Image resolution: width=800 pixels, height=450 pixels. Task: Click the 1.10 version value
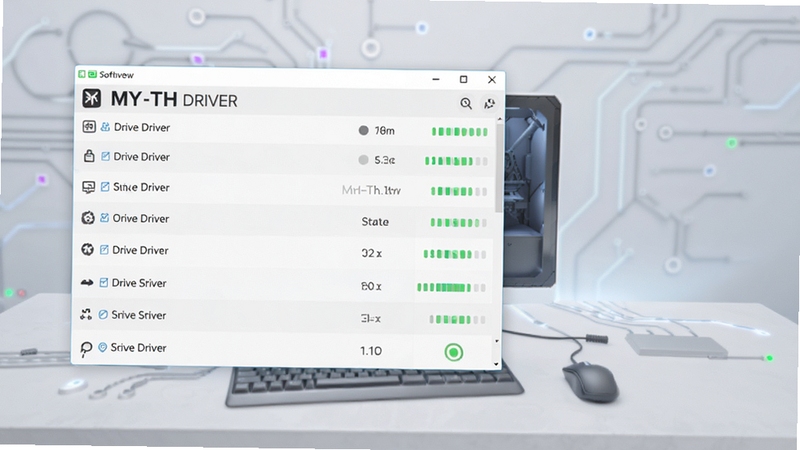pos(371,351)
